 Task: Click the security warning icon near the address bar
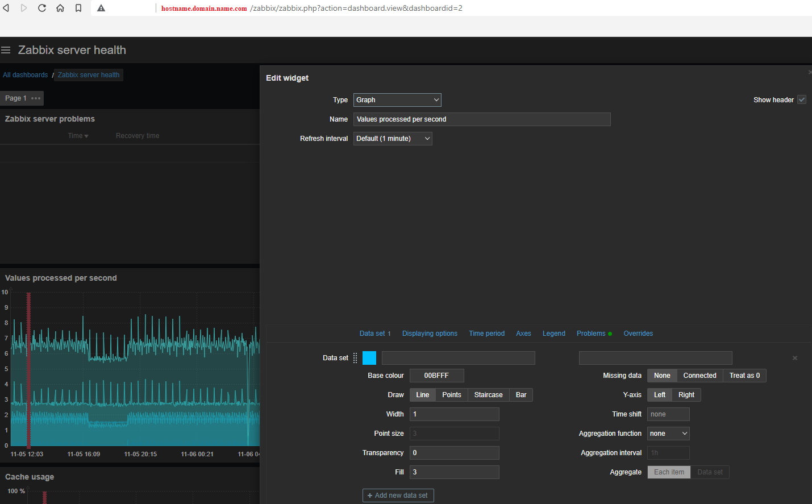pyautogui.click(x=101, y=8)
